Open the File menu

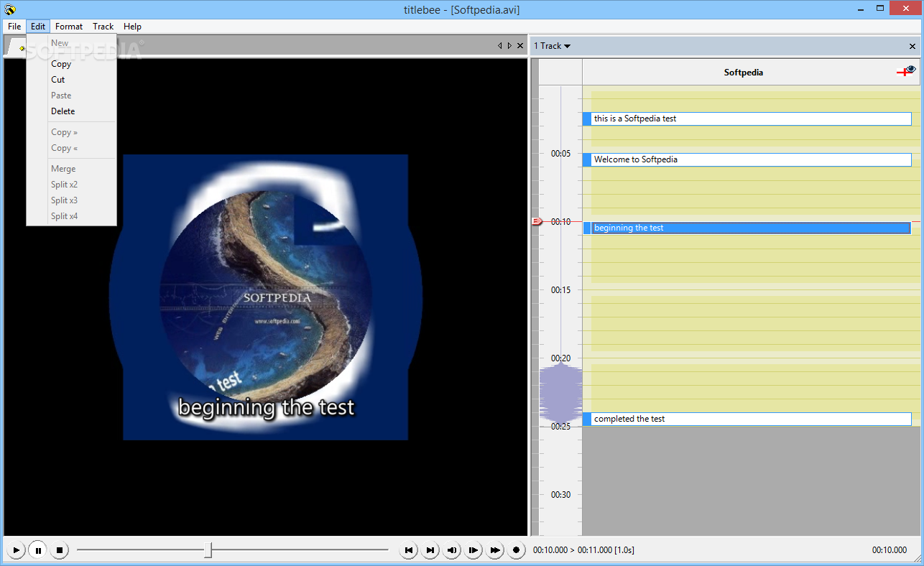[14, 27]
